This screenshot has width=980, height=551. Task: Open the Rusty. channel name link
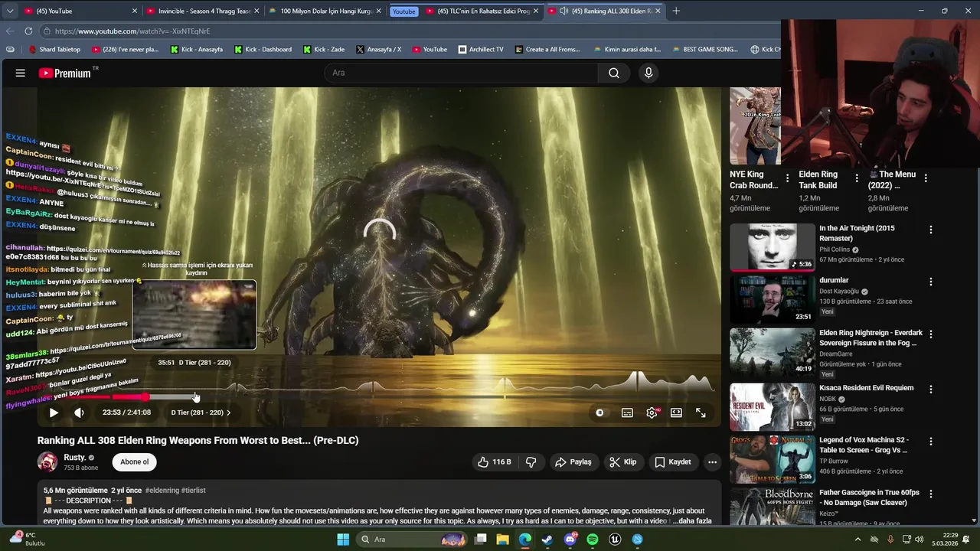coord(74,458)
